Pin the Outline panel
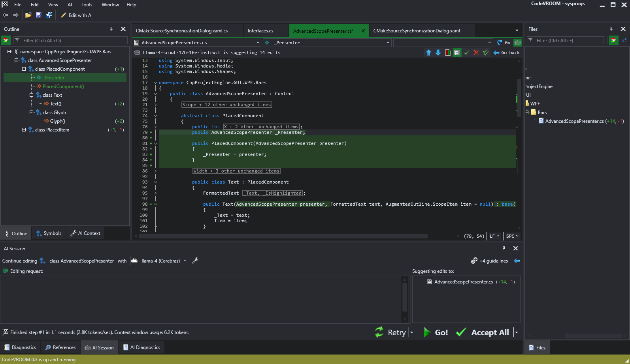Image resolution: width=630 pixels, height=364 pixels. 111,29
